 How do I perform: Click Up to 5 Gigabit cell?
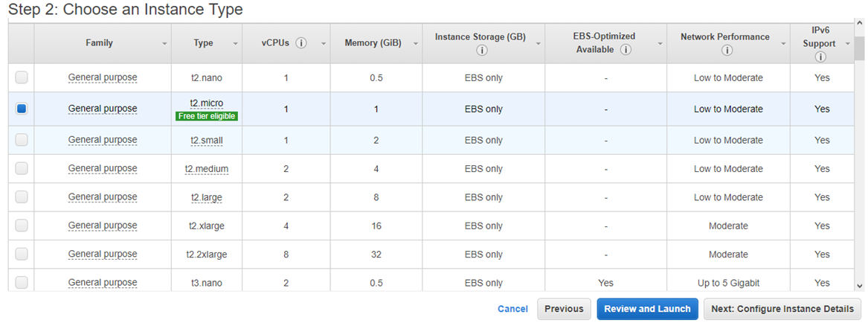click(728, 283)
